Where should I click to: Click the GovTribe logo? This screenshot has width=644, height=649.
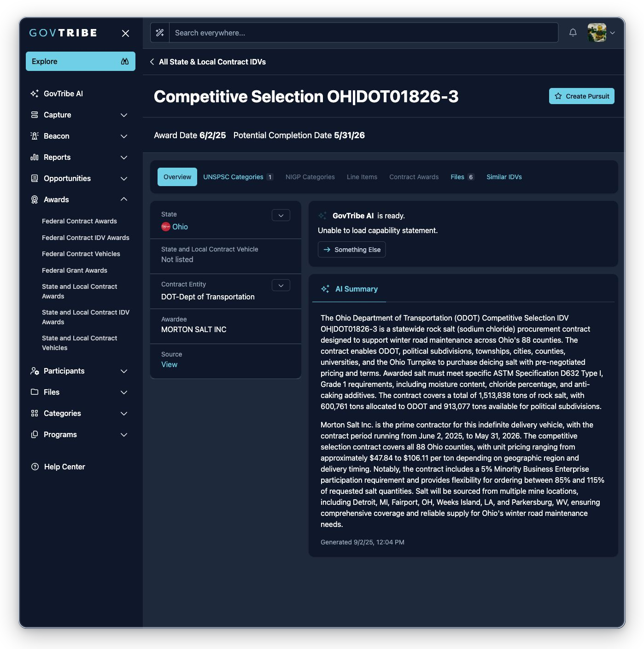click(x=63, y=33)
